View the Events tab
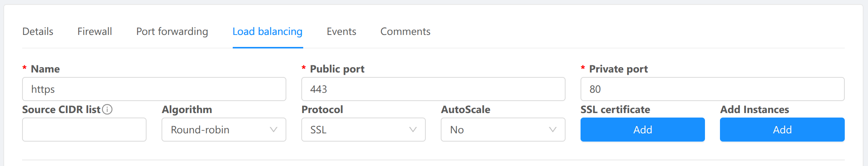Image resolution: width=868 pixels, height=166 pixels. [x=341, y=32]
